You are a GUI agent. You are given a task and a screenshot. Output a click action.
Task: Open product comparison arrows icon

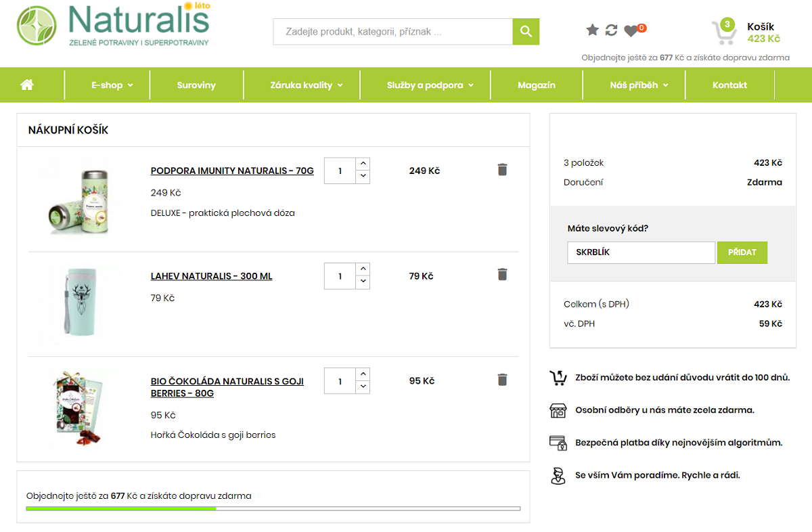(x=612, y=30)
